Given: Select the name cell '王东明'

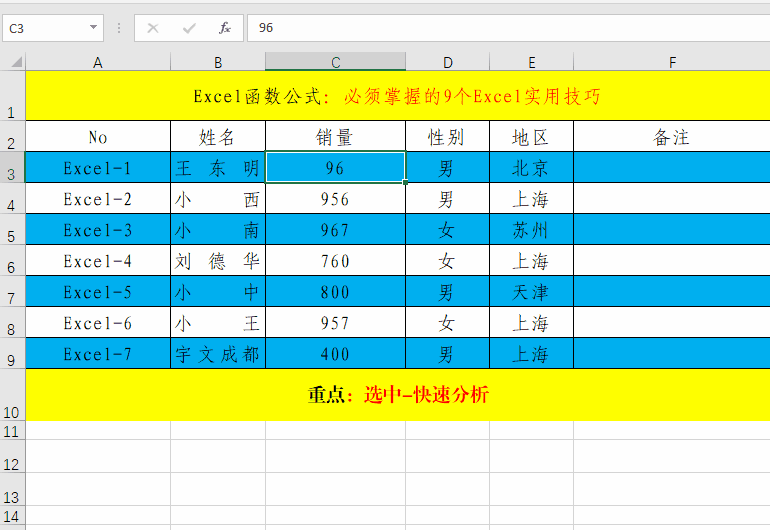Looking at the screenshot, I should (218, 167).
